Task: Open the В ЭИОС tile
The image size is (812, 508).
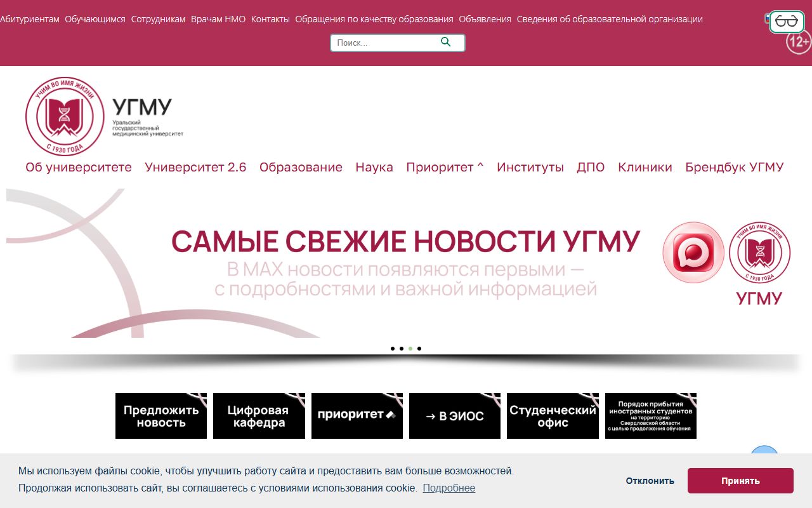Action: coord(455,416)
